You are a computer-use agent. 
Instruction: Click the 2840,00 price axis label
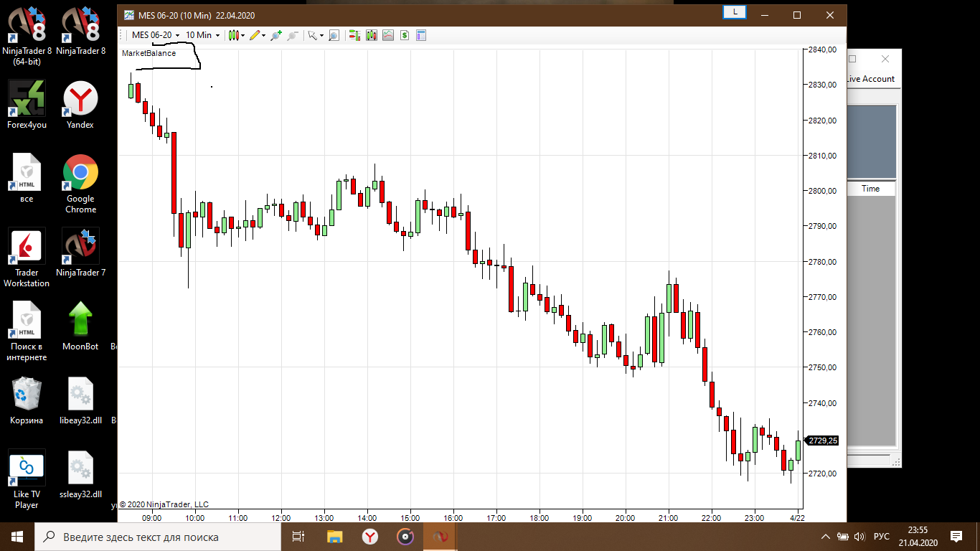click(822, 50)
